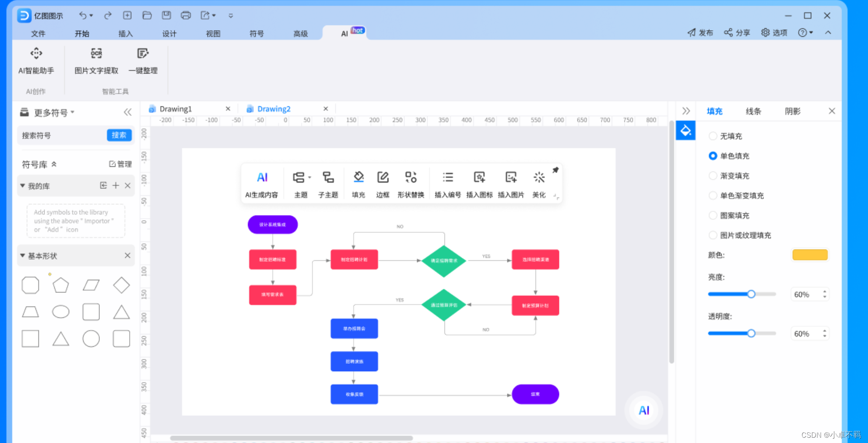Collapse the 符号库 section
The height and width of the screenshot is (443, 868).
tap(54, 164)
